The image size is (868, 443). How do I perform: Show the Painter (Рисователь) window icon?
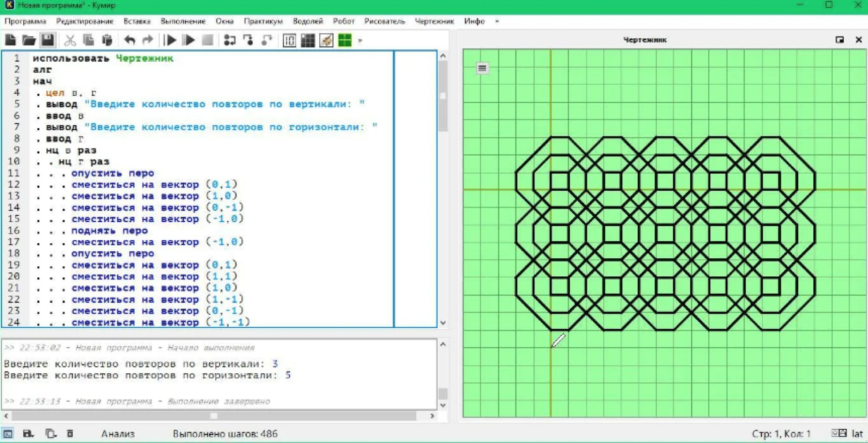326,41
